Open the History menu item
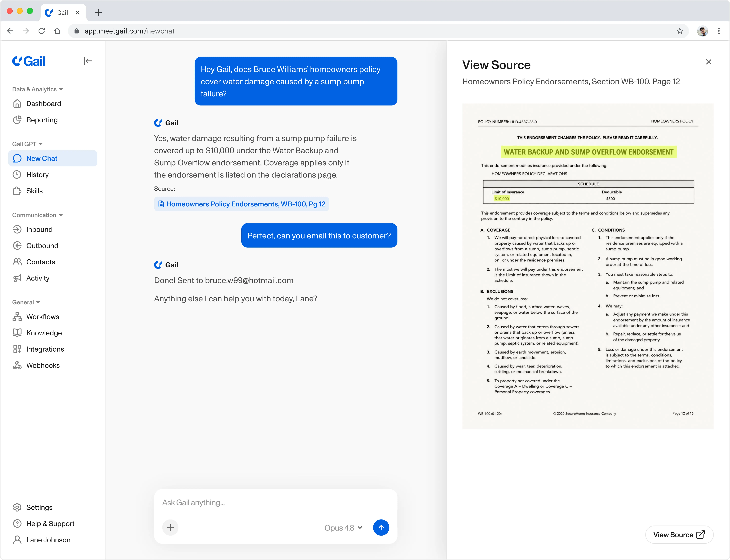This screenshot has width=730, height=560. 53,174
